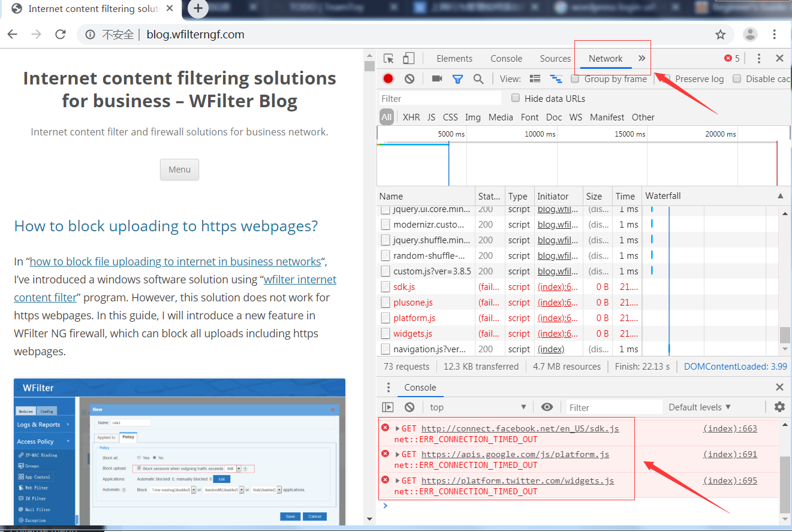This screenshot has width=792, height=532.
Task: Toggle capture screenshots camera icon
Action: pos(437,78)
